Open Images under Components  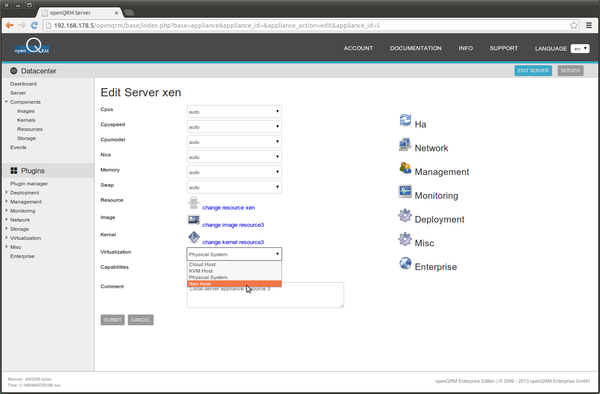coord(26,111)
